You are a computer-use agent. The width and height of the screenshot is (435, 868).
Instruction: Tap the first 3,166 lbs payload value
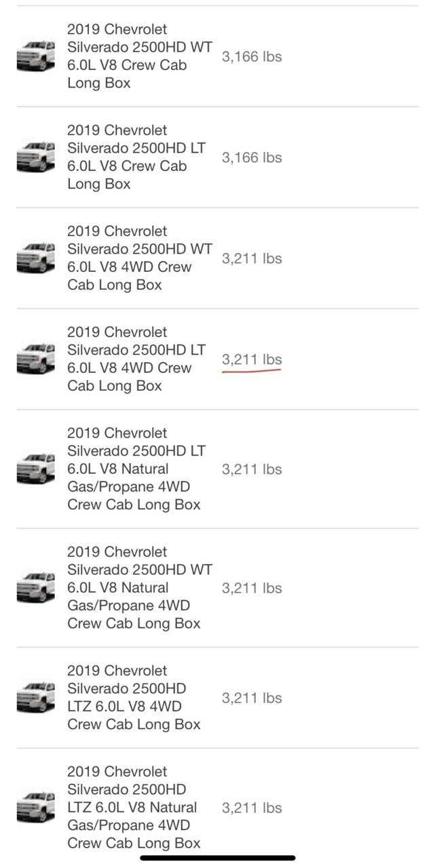[252, 57]
